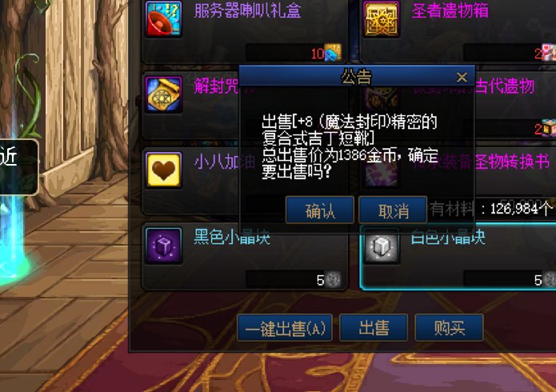Click the 圣者遗物箱 item name

pyautogui.click(x=450, y=10)
